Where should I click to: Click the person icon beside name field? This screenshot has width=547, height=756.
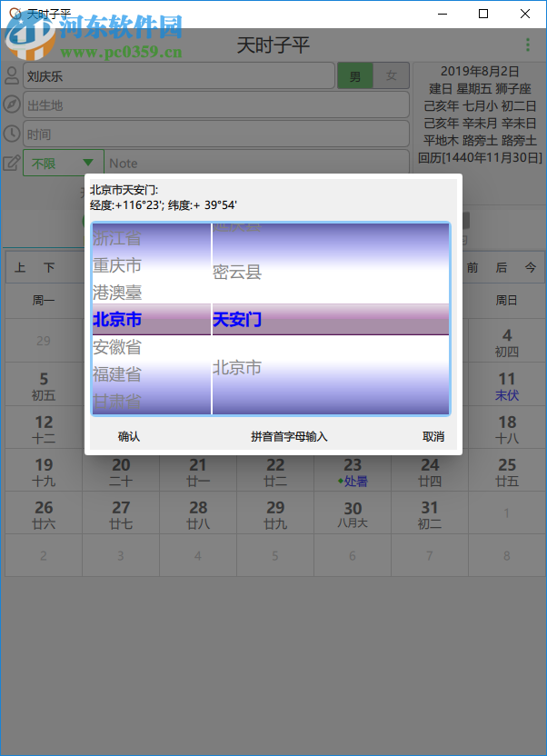click(x=12, y=75)
